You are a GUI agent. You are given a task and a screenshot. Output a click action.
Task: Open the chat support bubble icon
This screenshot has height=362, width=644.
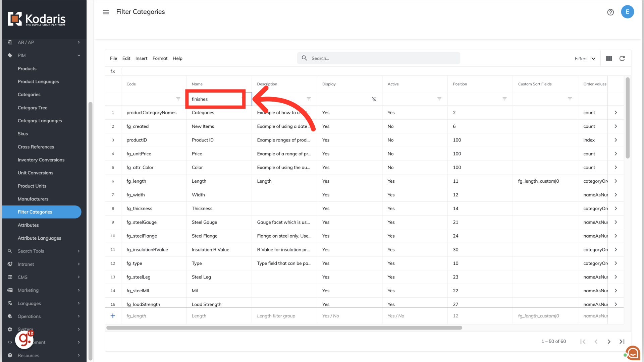pyautogui.click(x=633, y=353)
